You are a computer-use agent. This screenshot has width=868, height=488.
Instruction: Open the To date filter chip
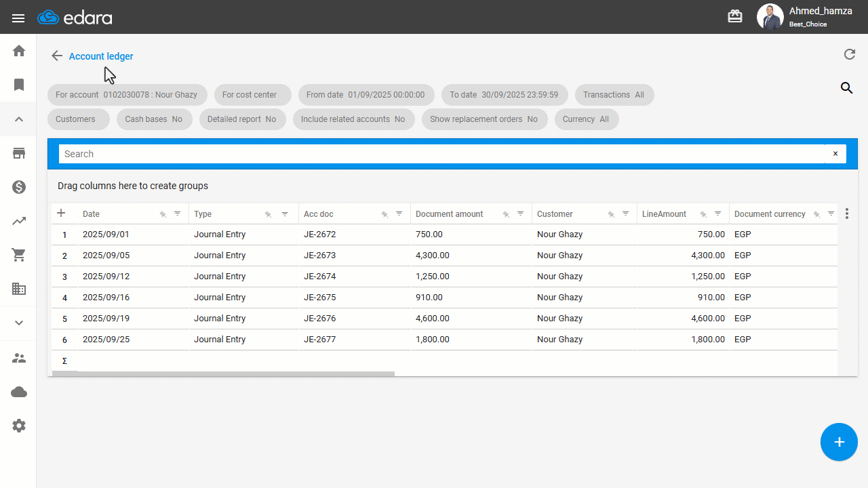click(x=505, y=95)
